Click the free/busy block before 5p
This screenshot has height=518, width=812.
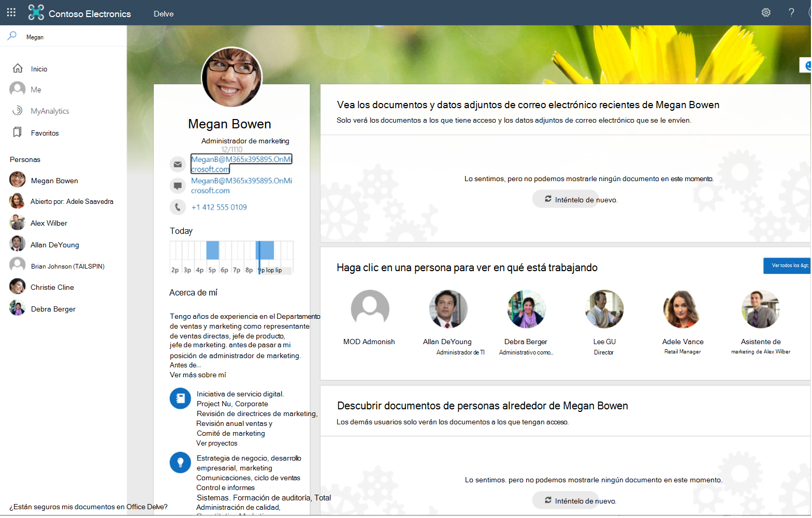click(212, 250)
